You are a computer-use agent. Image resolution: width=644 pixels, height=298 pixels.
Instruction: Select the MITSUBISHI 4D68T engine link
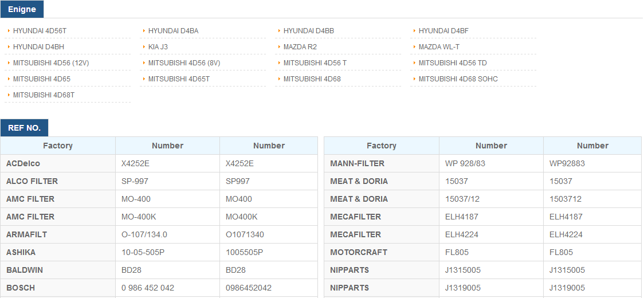click(44, 95)
